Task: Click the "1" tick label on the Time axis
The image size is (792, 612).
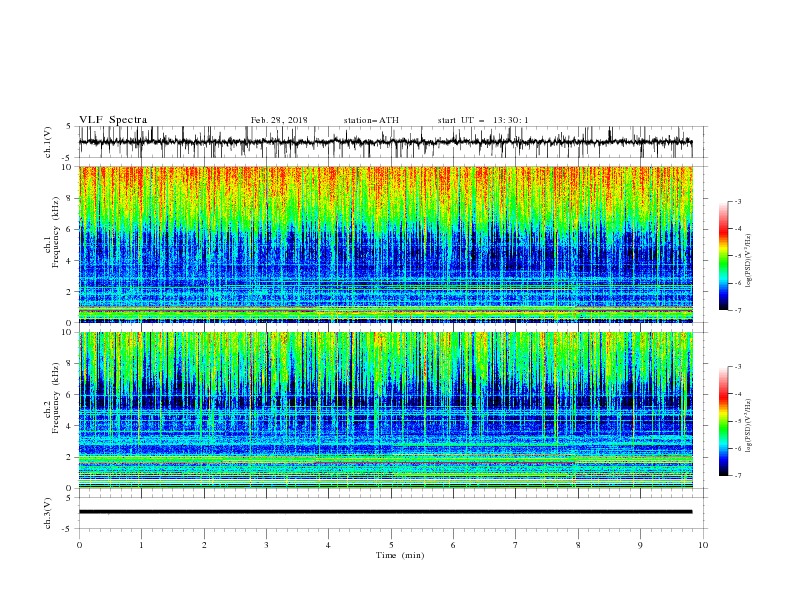Action: [141, 545]
